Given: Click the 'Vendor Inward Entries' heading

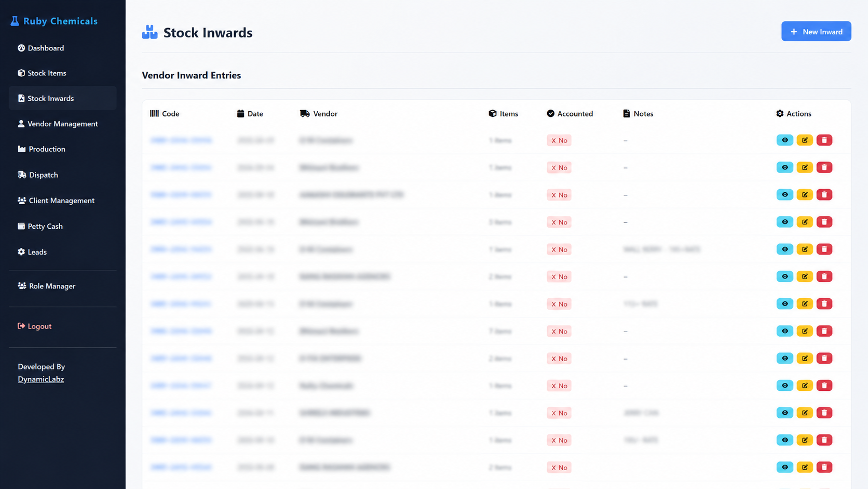Looking at the screenshot, I should point(192,75).
